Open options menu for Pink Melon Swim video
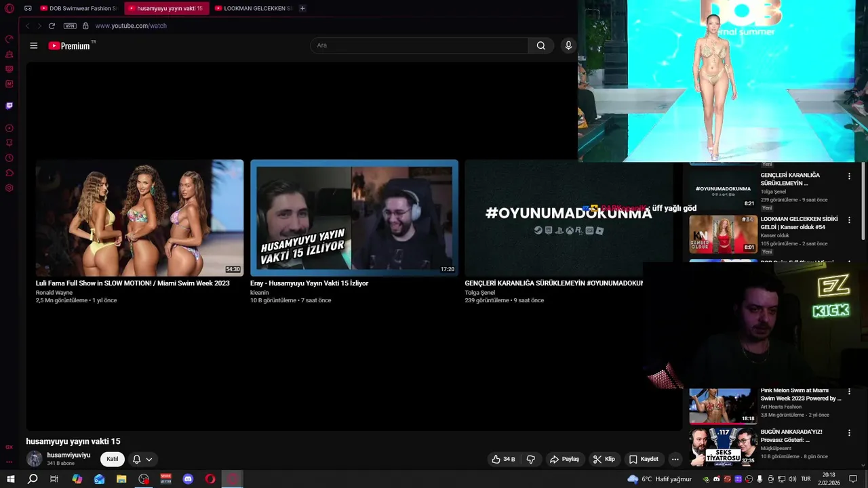This screenshot has height=488, width=868. coord(849,392)
